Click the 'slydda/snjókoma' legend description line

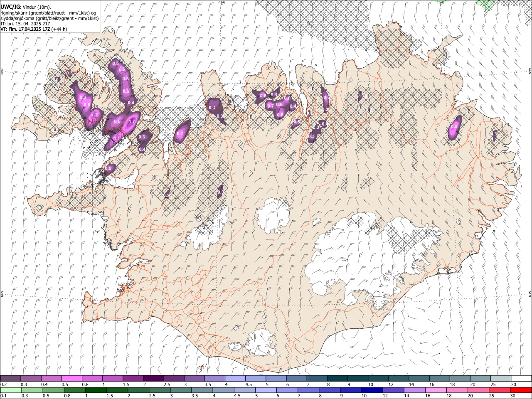(49, 18)
